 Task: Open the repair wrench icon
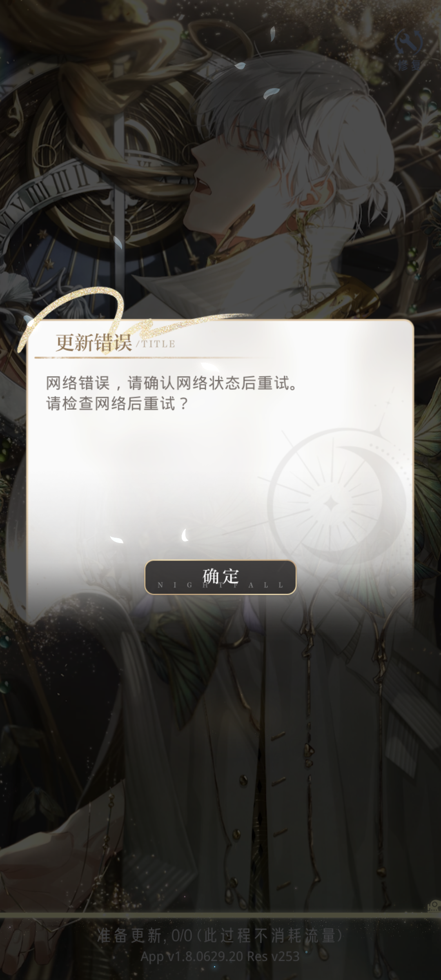(409, 41)
